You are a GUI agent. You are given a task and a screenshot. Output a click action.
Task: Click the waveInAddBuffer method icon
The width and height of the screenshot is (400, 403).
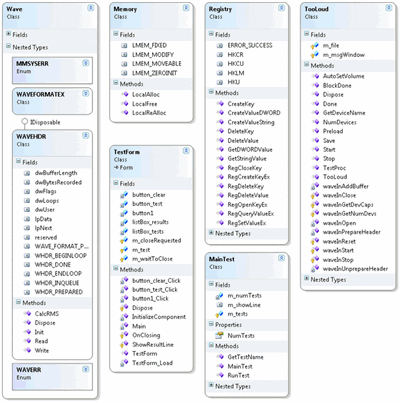point(315,186)
